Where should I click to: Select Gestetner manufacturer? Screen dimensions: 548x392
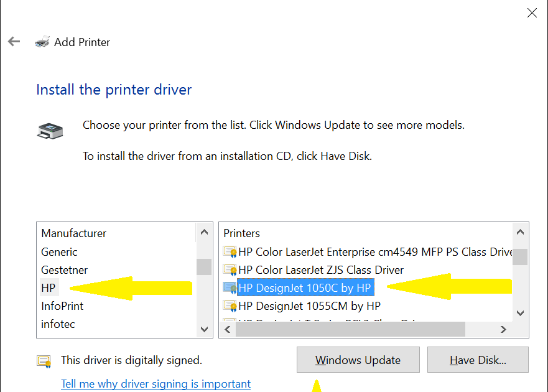(64, 270)
